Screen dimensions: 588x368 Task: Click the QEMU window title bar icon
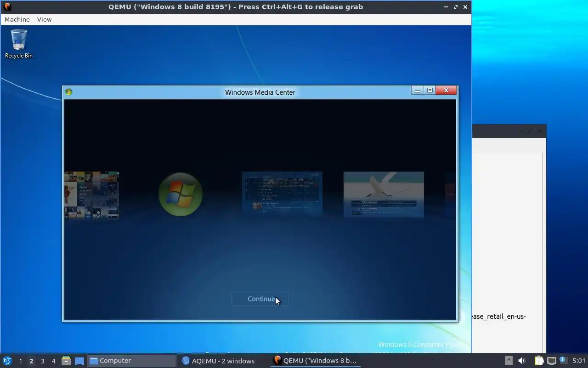7,6
